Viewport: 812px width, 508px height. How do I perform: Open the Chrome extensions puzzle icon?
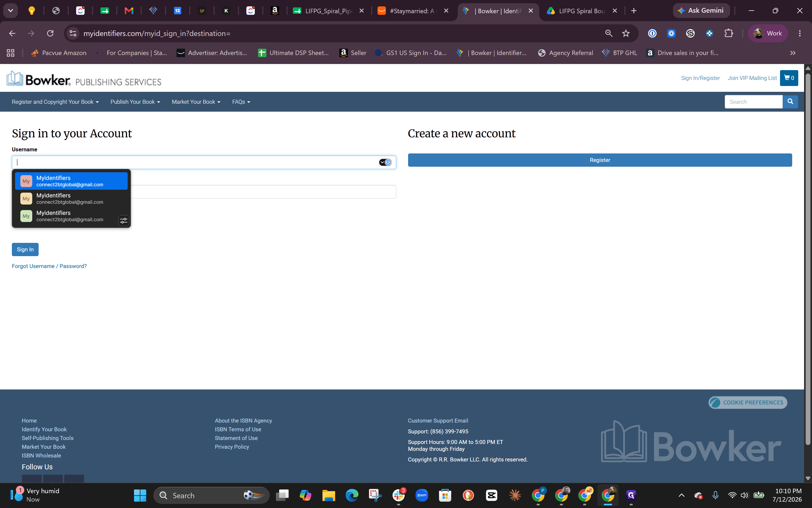(x=728, y=33)
